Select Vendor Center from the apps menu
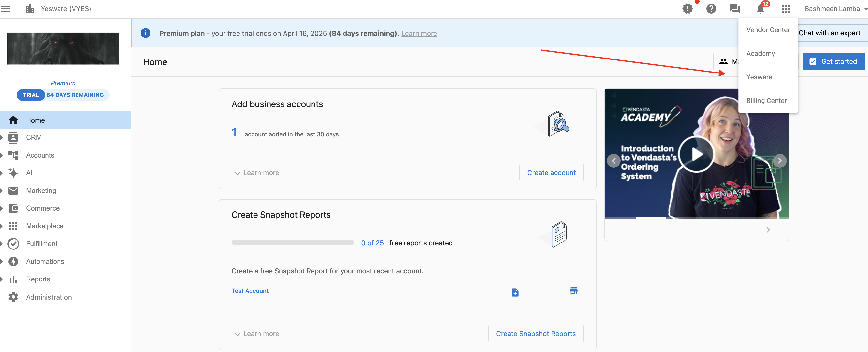Viewport: 868px width, 352px height. 768,30
